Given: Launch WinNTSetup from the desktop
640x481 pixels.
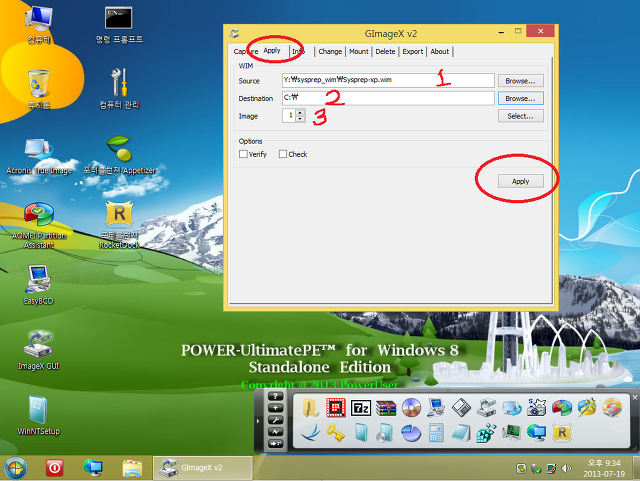Looking at the screenshot, I should coord(39,415).
